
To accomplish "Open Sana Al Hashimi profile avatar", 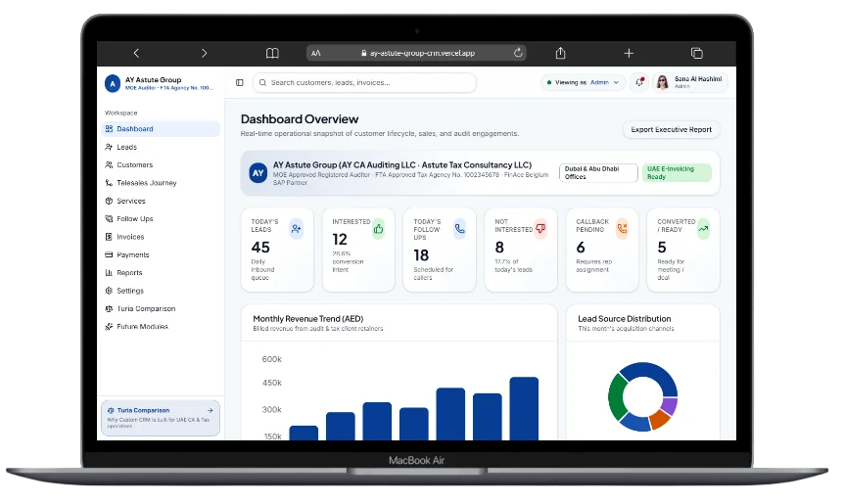I will coord(663,82).
